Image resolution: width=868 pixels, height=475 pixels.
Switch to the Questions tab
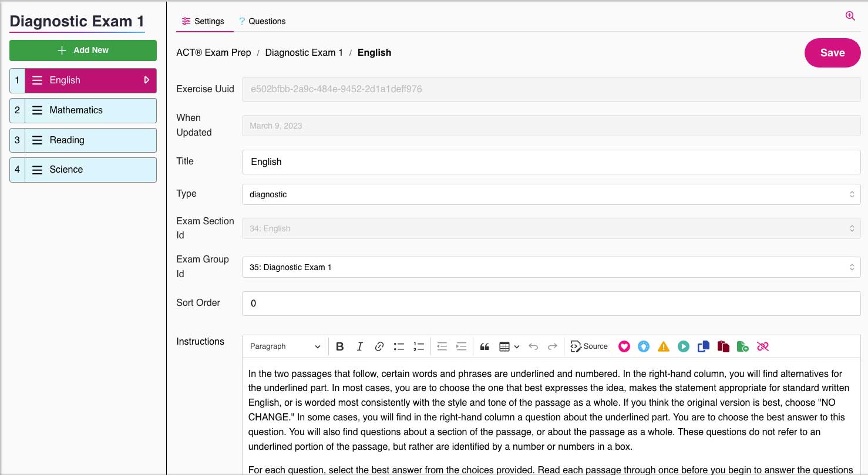pos(262,21)
